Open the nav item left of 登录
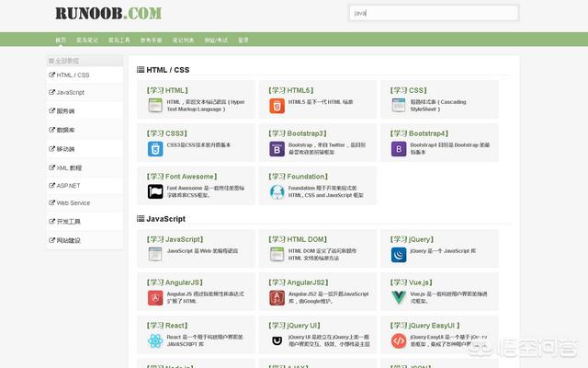 pyautogui.click(x=216, y=40)
